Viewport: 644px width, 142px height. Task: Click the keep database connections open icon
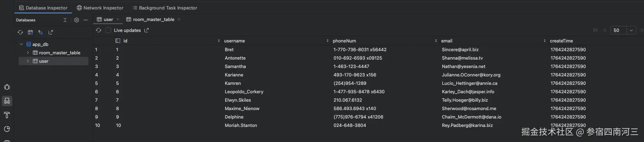(41, 32)
